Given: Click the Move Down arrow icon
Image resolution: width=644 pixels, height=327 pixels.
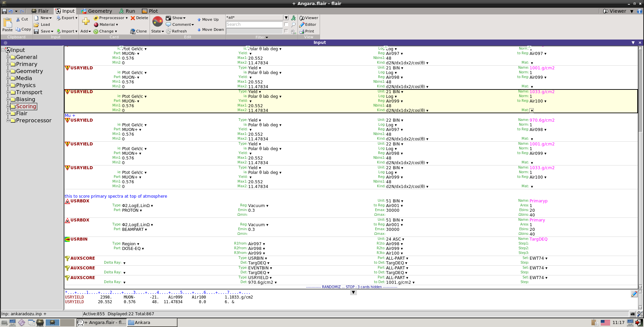Looking at the screenshot, I should tap(199, 30).
